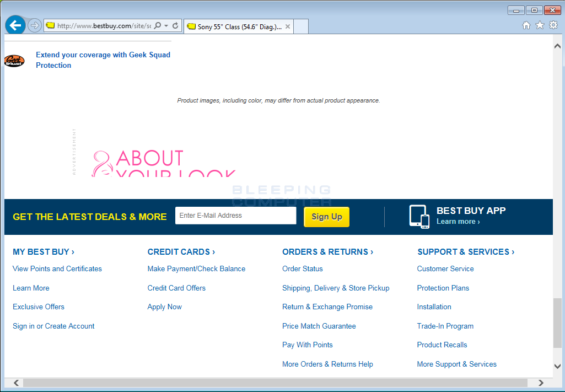Click the Geek Squad logo icon

coord(14,61)
